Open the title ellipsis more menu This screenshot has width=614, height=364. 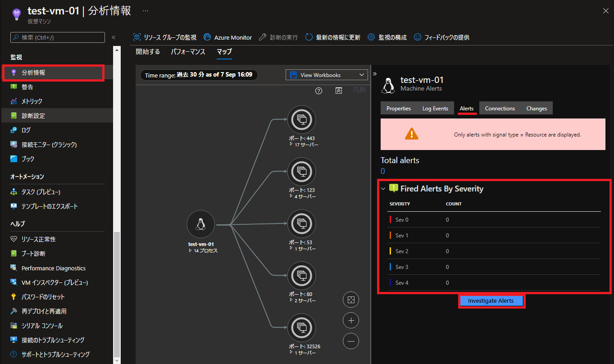(146, 10)
